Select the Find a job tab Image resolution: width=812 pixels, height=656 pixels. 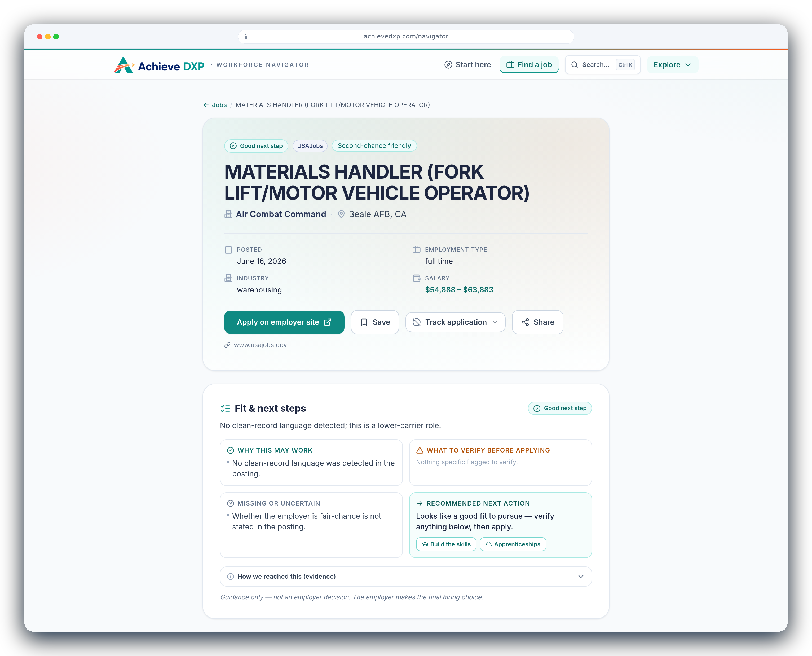pyautogui.click(x=529, y=65)
